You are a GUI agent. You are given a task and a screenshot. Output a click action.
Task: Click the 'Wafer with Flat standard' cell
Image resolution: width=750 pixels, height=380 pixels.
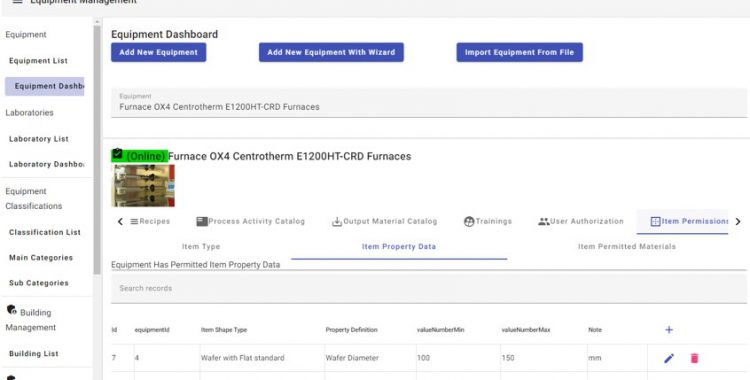[x=243, y=358]
